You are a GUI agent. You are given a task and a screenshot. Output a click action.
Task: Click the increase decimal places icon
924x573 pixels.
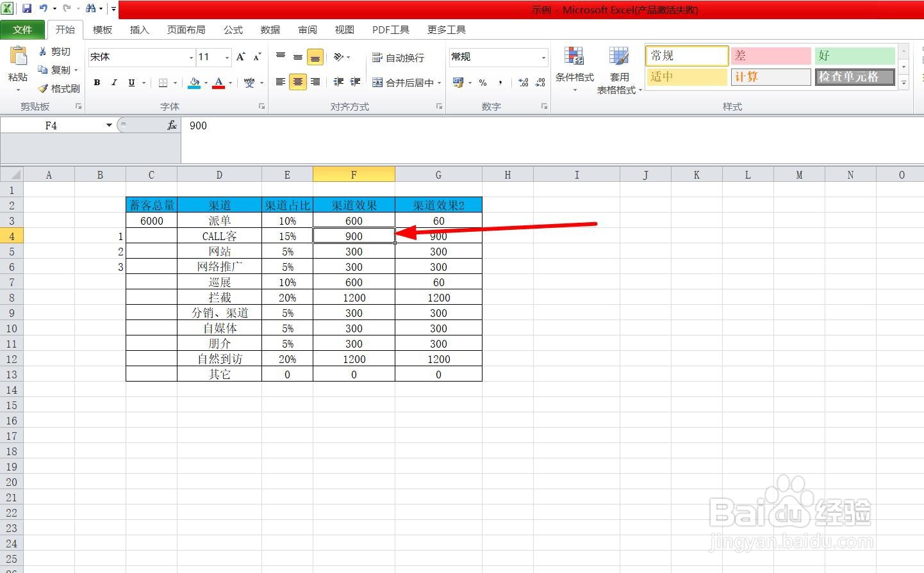523,83
